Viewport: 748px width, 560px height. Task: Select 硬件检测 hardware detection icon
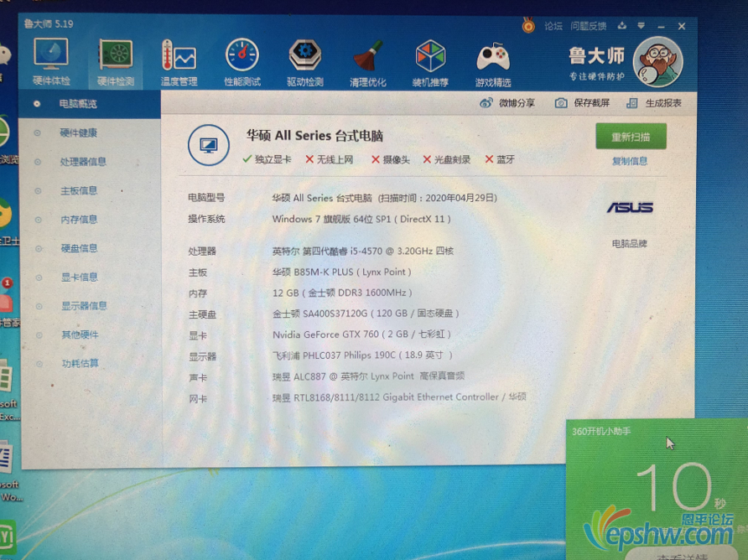116,62
